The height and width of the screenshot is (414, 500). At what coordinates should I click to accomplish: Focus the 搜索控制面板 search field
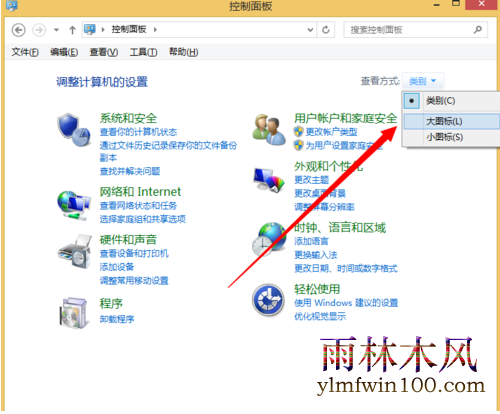point(416,30)
